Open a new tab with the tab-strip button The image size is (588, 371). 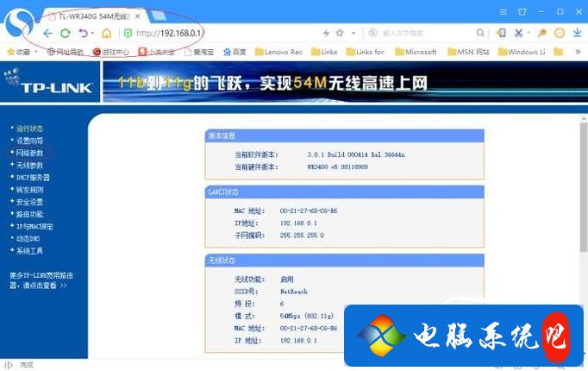coord(158,16)
